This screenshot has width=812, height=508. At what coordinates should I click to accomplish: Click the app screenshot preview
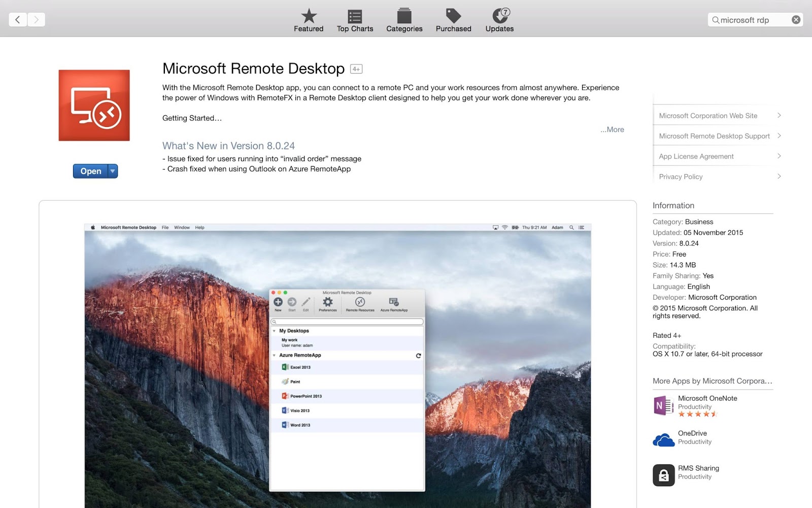[337, 366]
